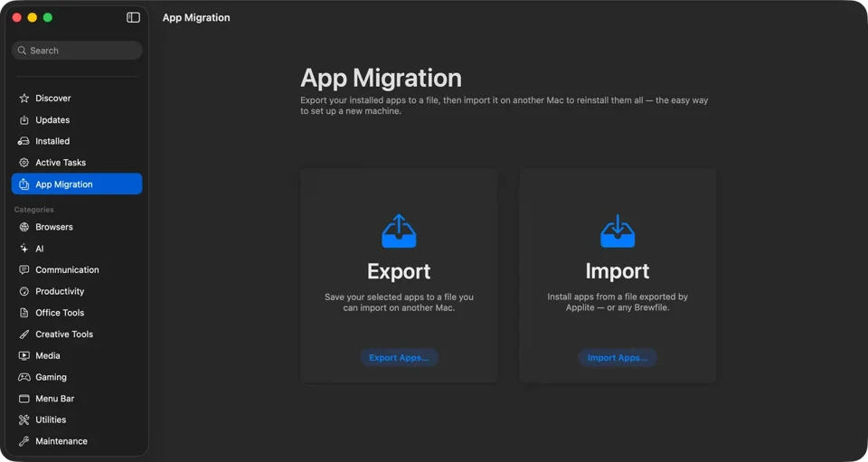Screen dimensions: 868x462
Task: Click the Updates download icon
Action: pyautogui.click(x=24, y=119)
